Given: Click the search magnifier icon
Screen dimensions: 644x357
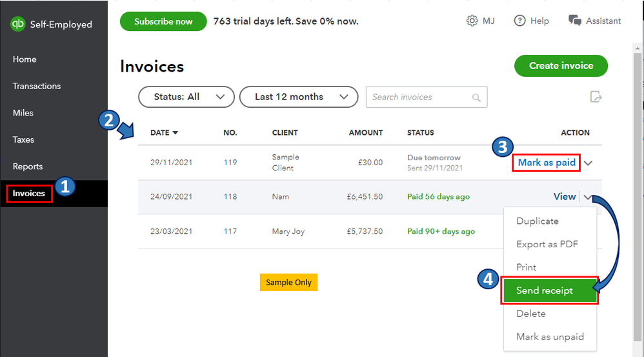Looking at the screenshot, I should coord(476,97).
